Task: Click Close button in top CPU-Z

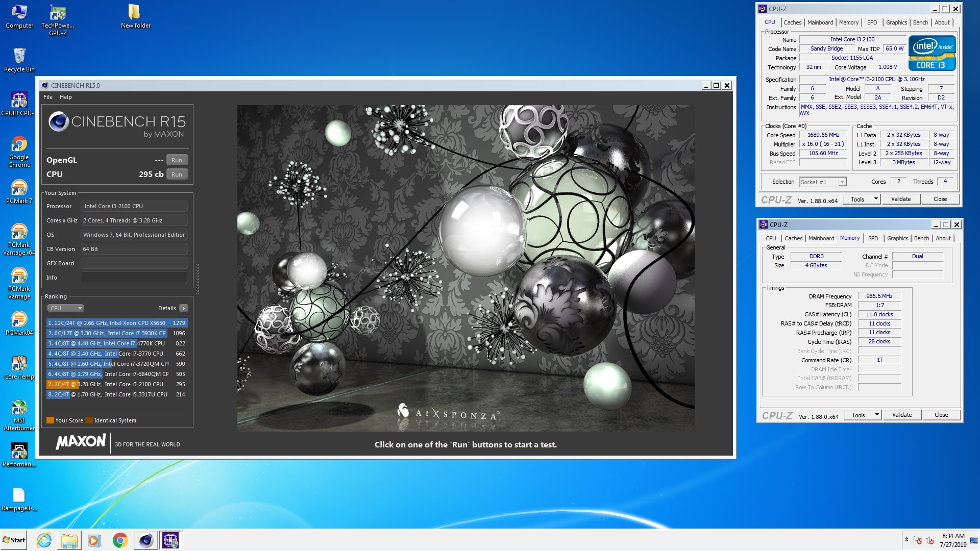Action: pos(940,199)
